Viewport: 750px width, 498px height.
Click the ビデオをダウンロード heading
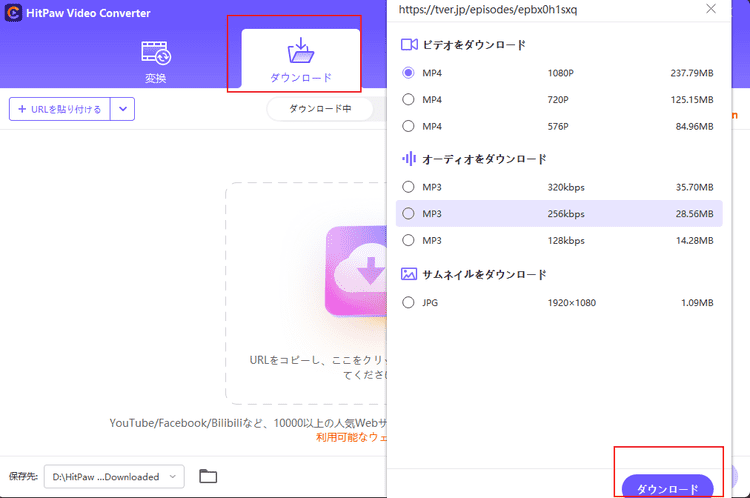click(x=474, y=44)
